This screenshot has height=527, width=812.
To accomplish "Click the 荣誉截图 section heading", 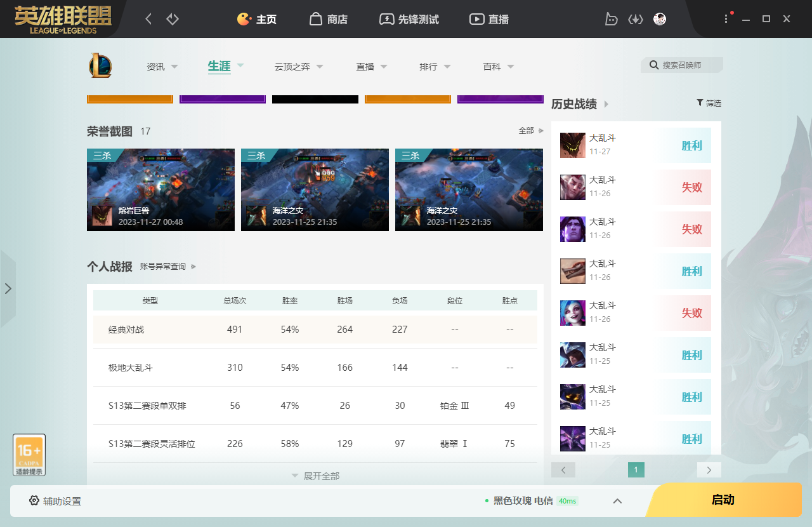I will point(110,131).
